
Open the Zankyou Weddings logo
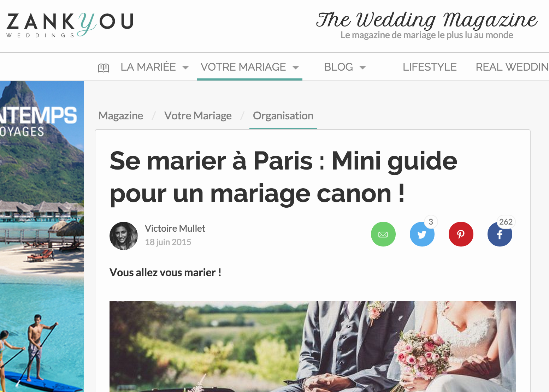point(70,25)
